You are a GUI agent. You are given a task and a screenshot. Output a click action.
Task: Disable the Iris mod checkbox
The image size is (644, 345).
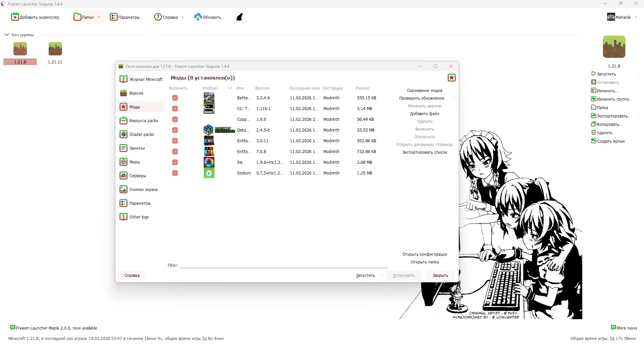click(x=175, y=162)
